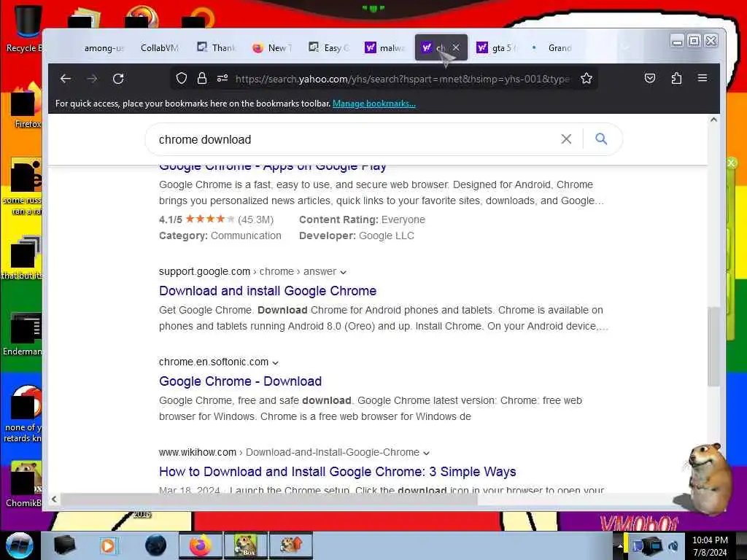This screenshot has width=747, height=560.
Task: Open Download and install Google Chrome result
Action: coord(268,290)
